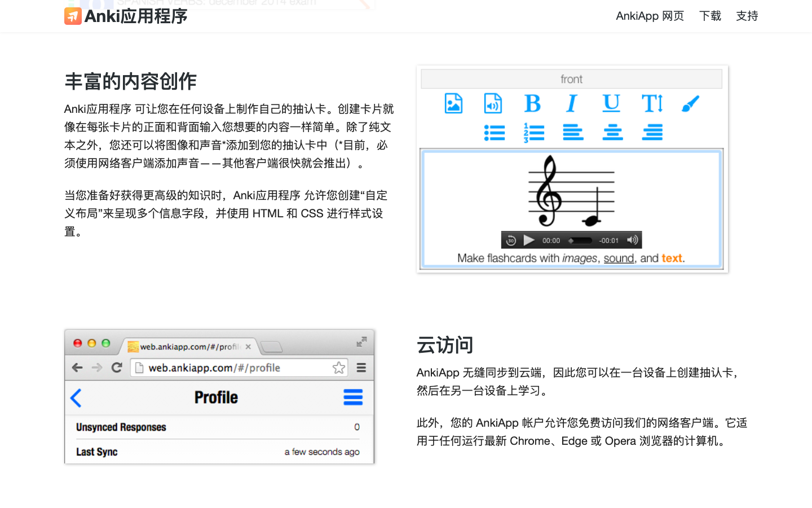Select the web.ankiapp.com/#/profile tab
812x508 pixels.
[x=189, y=347]
